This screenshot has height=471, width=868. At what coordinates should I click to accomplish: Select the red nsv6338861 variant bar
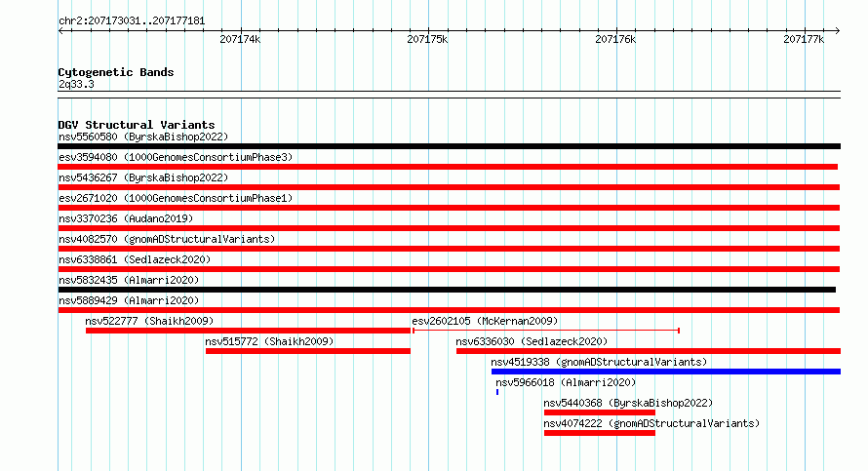pos(449,269)
